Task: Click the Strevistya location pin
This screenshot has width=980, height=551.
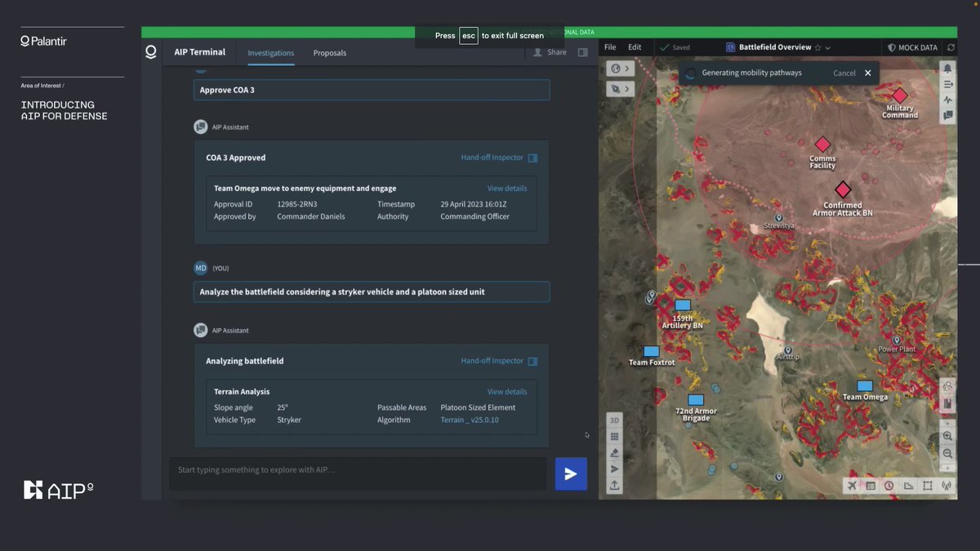Action: (779, 219)
